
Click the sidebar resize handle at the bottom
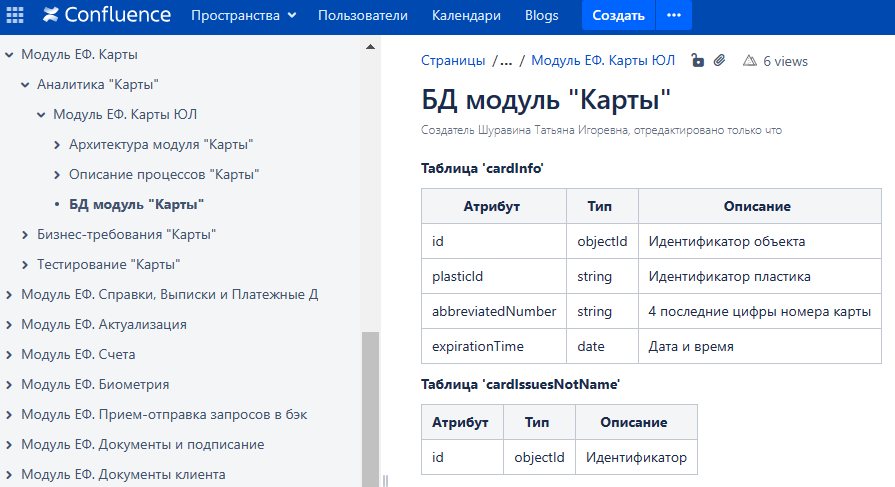383,480
